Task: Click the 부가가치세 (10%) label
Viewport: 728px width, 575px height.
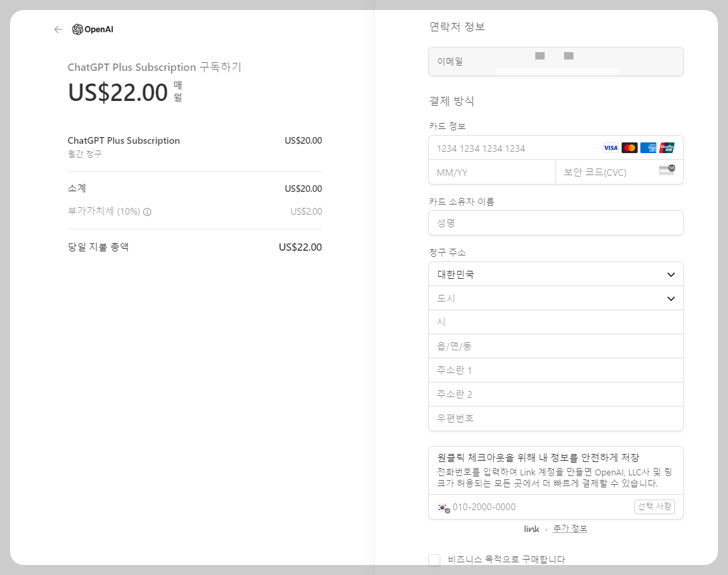Action: click(x=104, y=212)
